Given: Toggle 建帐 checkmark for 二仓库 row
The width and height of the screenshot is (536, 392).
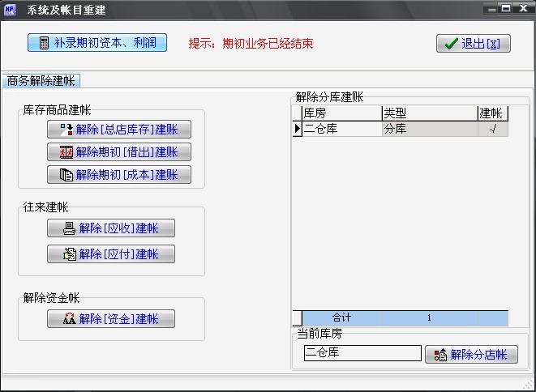Looking at the screenshot, I should click(492, 129).
